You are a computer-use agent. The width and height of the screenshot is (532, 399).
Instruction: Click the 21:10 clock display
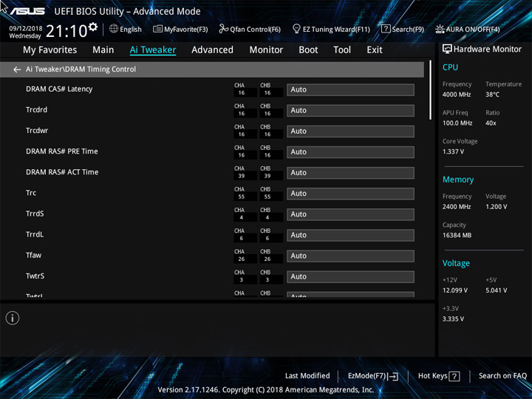[66, 31]
